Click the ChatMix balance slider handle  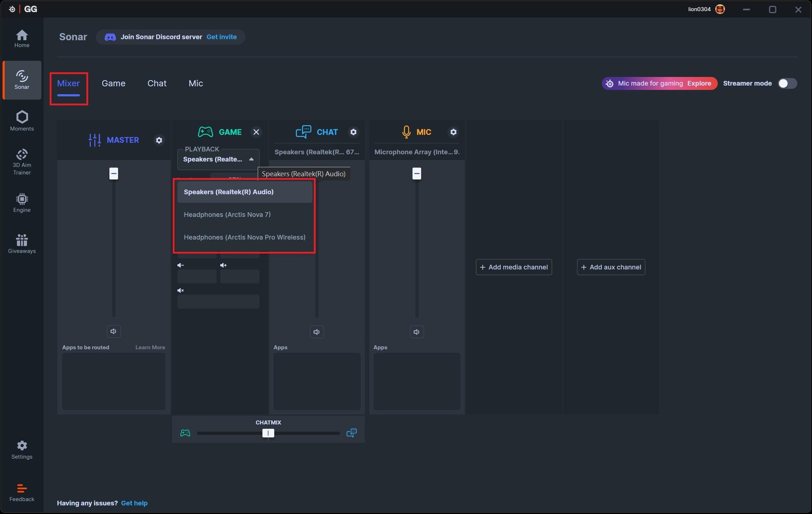[x=268, y=433]
